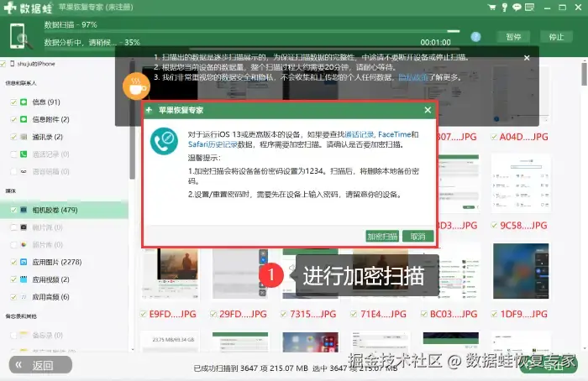Toggle checkbox for E9FD....JPG thumbnail
This screenshot has height=381, width=588.
pyautogui.click(x=144, y=314)
